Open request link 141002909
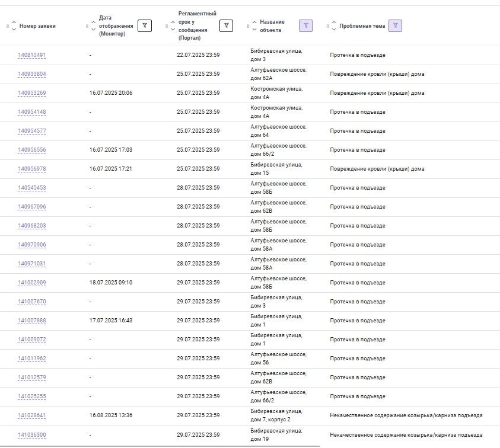The width and height of the screenshot is (500, 448). 32,283
